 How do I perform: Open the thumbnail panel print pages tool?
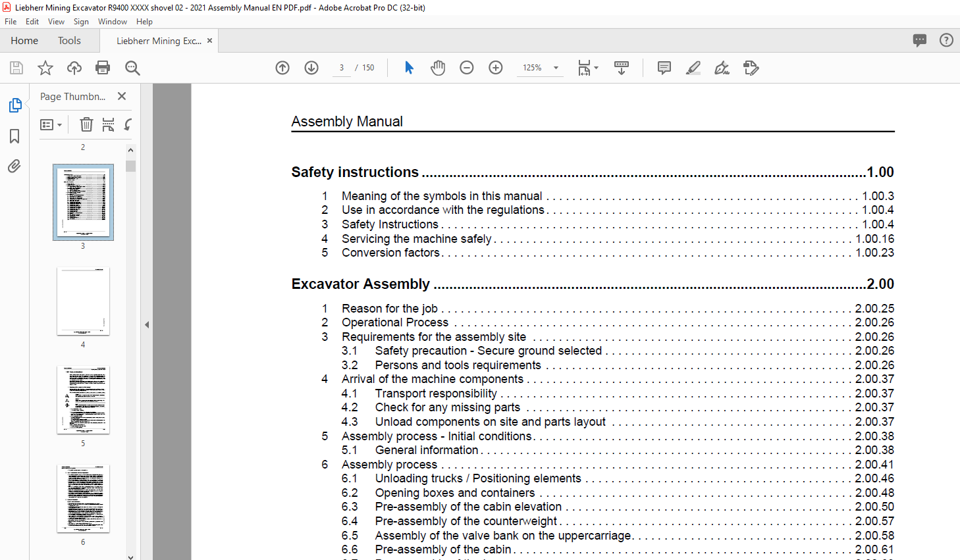point(109,124)
